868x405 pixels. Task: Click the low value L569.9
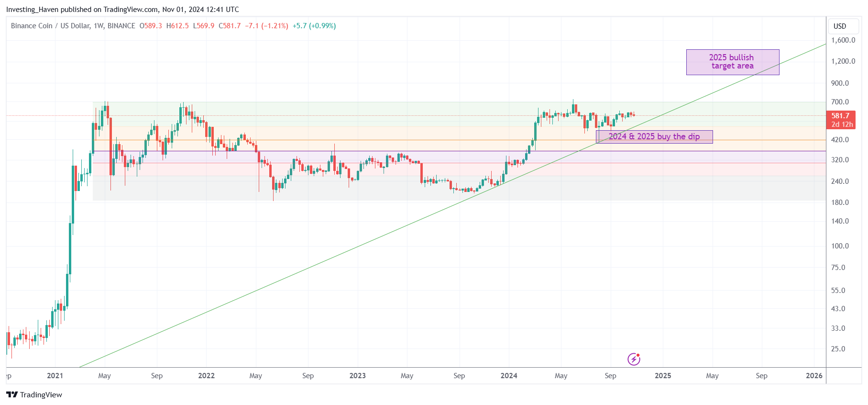204,26
